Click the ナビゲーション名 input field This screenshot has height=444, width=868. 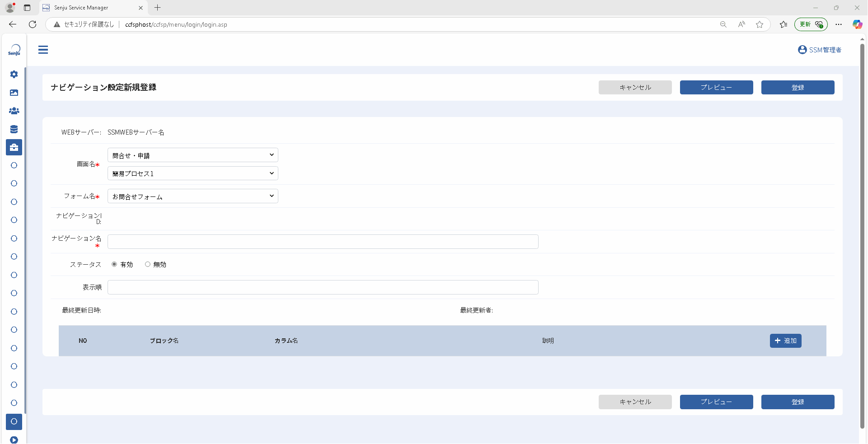pyautogui.click(x=323, y=242)
